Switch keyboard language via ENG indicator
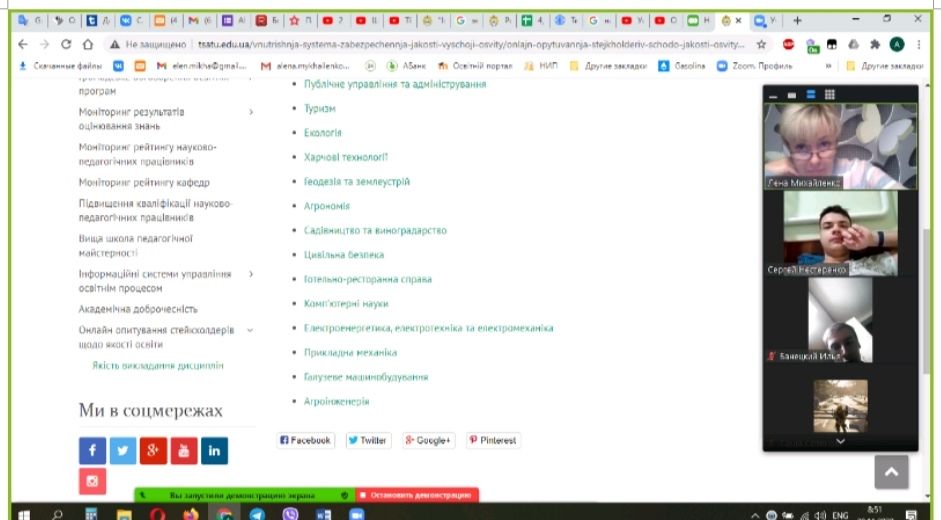 [x=840, y=515]
